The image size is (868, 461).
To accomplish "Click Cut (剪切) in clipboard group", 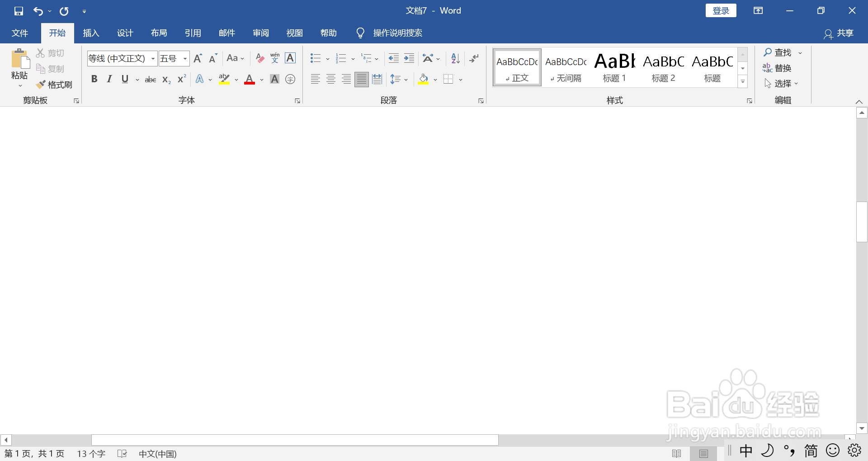I will pyautogui.click(x=50, y=53).
